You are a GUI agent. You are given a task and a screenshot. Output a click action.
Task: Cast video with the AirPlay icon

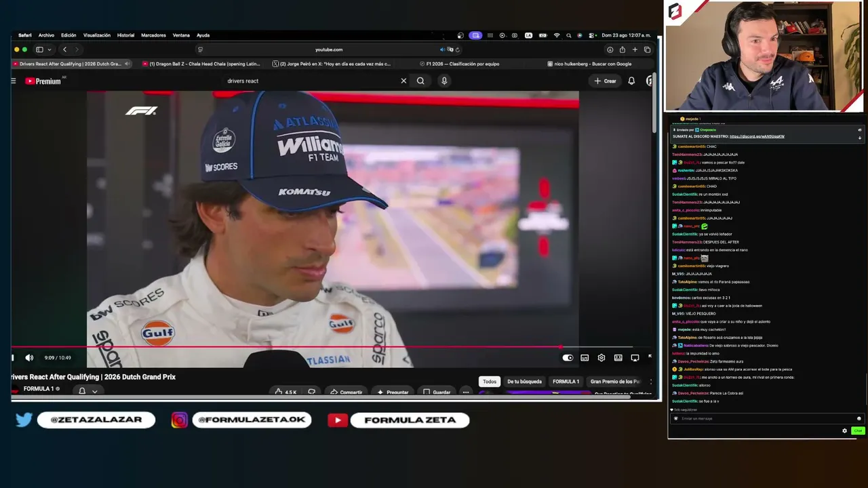[x=635, y=358]
